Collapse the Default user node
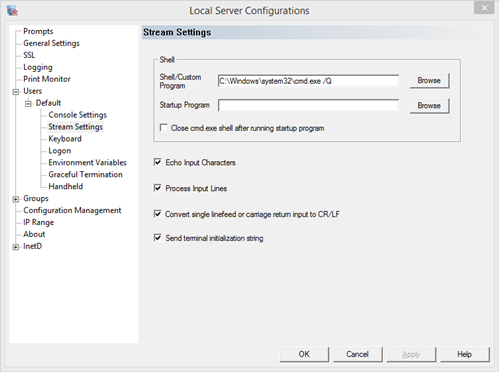 (28, 104)
